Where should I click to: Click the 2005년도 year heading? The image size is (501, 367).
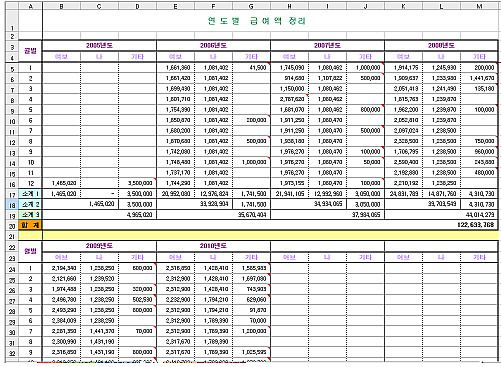99,46
